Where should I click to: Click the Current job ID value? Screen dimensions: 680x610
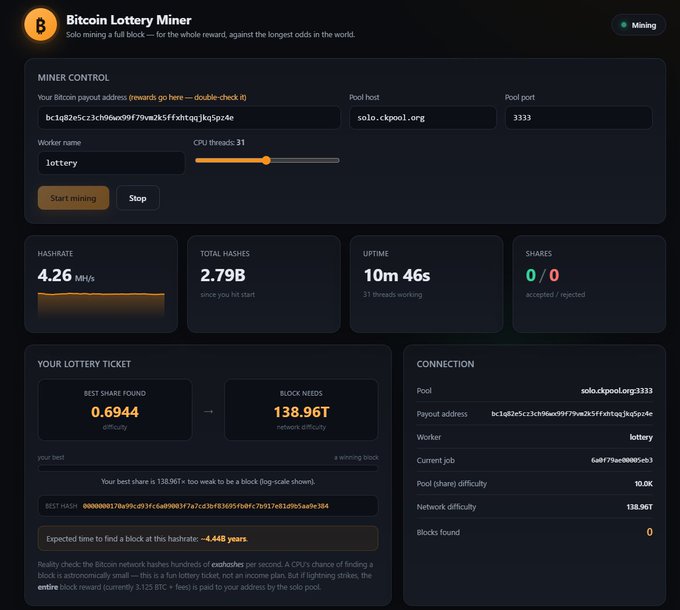click(622, 460)
